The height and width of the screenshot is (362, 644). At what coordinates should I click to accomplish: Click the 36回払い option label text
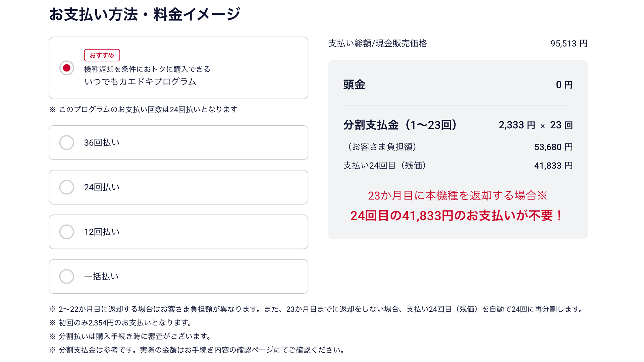[102, 142]
